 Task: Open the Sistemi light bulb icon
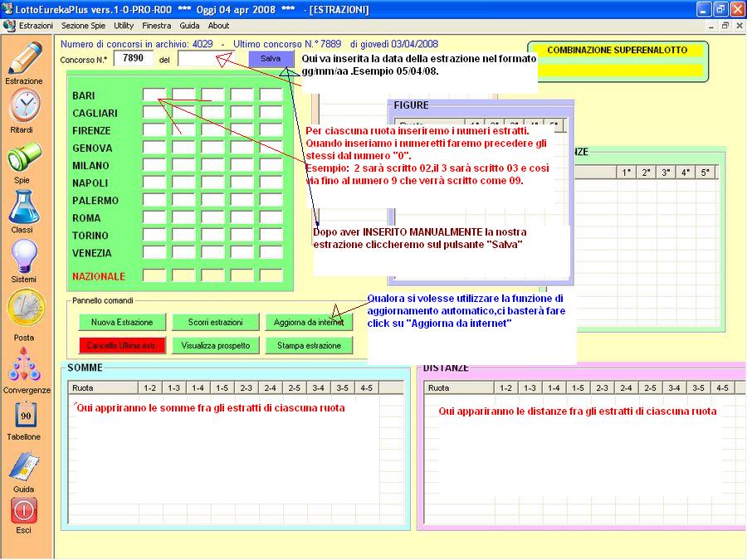coord(24,256)
